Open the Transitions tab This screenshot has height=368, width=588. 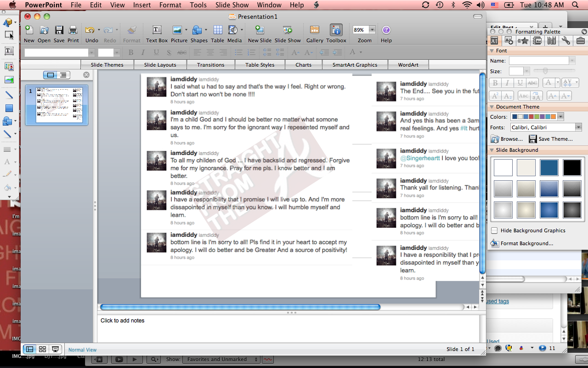[x=210, y=65]
